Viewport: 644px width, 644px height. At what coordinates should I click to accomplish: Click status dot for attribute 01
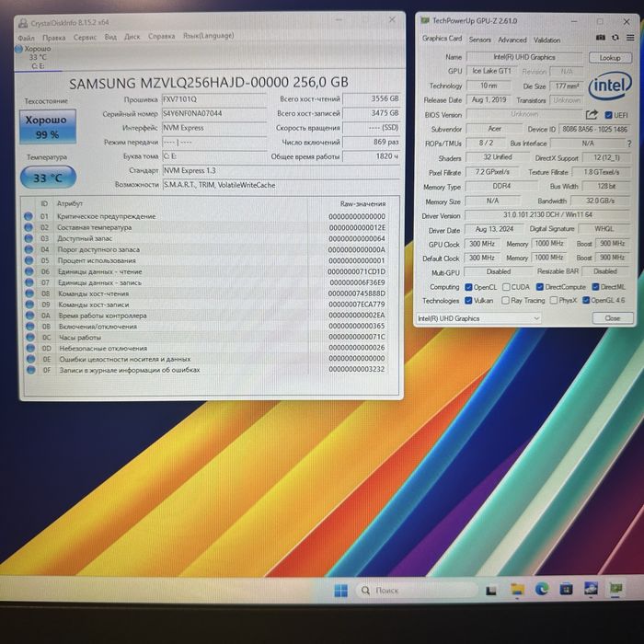pyautogui.click(x=29, y=216)
